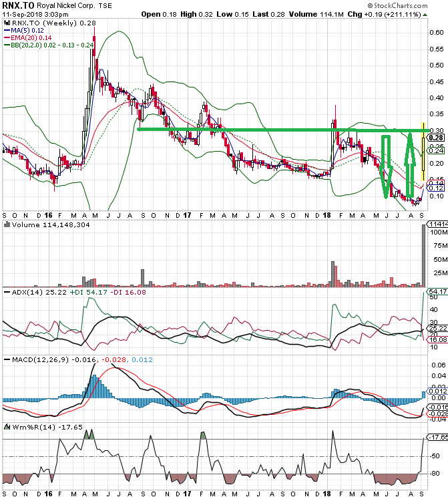Click the red -0.028 MACD signal value

pos(114,359)
